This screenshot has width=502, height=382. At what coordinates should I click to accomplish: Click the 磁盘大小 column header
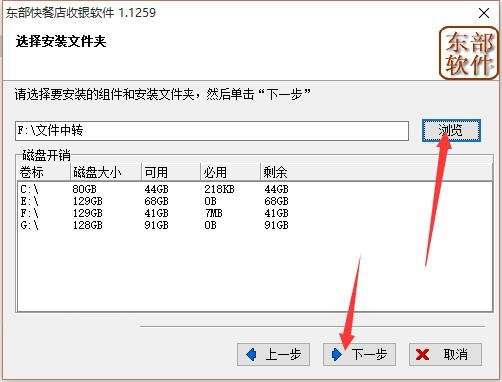coord(106,172)
